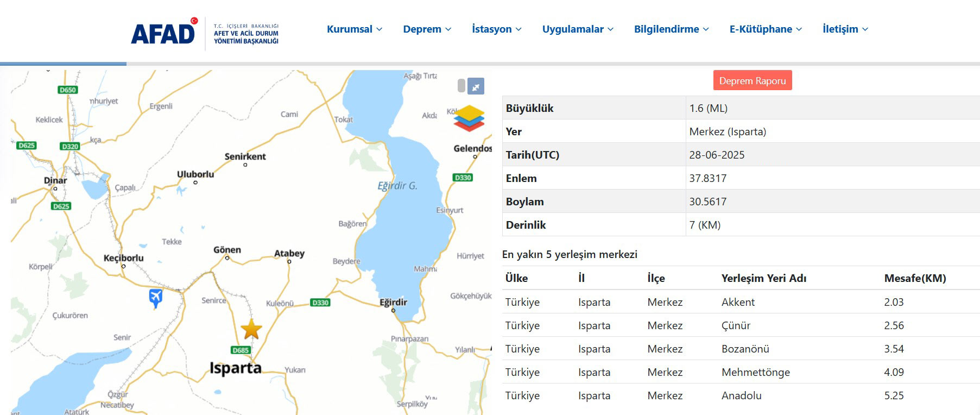Click the distance value 5.25
This screenshot has height=415, width=980.
(x=894, y=395)
